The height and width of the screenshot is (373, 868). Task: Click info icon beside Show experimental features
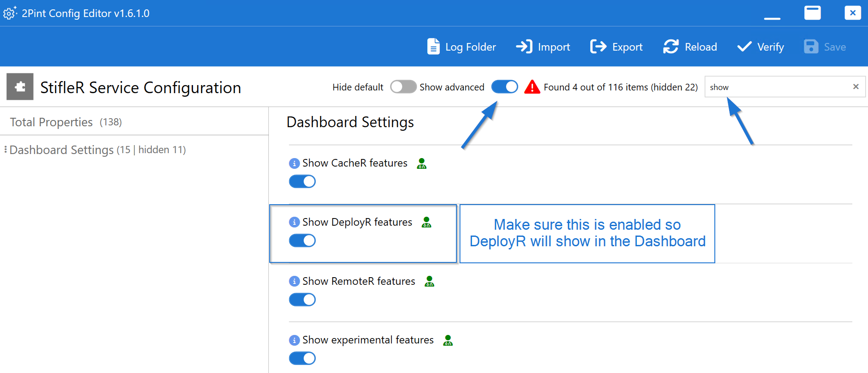pos(294,340)
